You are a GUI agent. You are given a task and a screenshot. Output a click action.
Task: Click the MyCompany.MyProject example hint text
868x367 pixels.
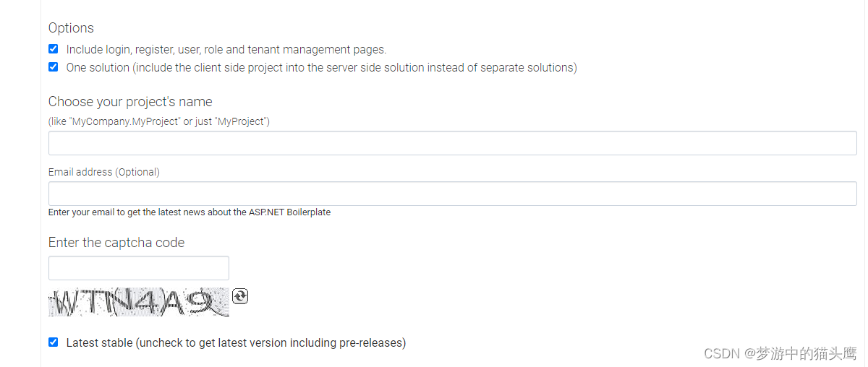coord(159,121)
